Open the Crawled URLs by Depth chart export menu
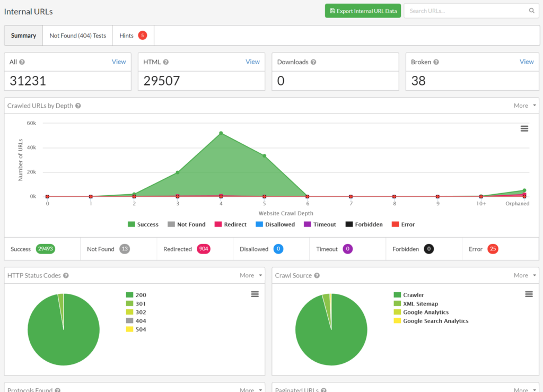543x392 pixels. 524,128
